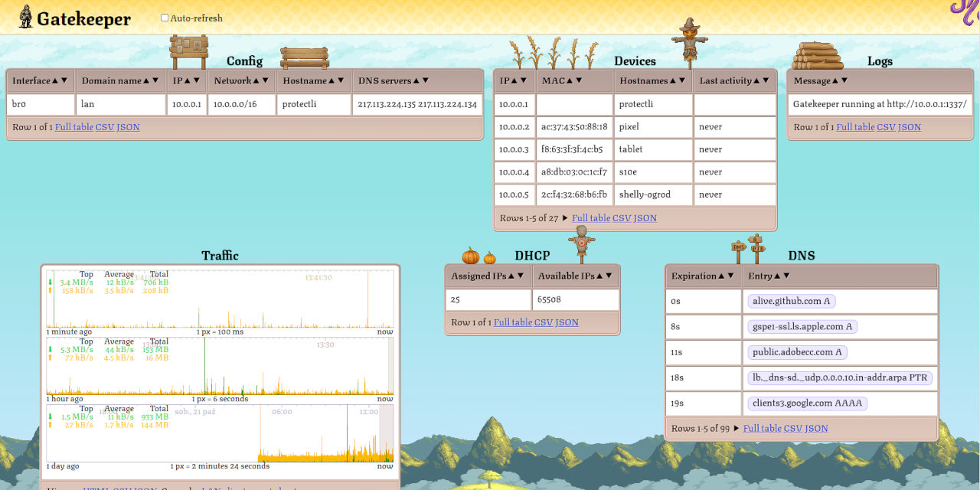Sort Config table by Interface ascending
980x490 pixels.
pyautogui.click(x=56, y=80)
